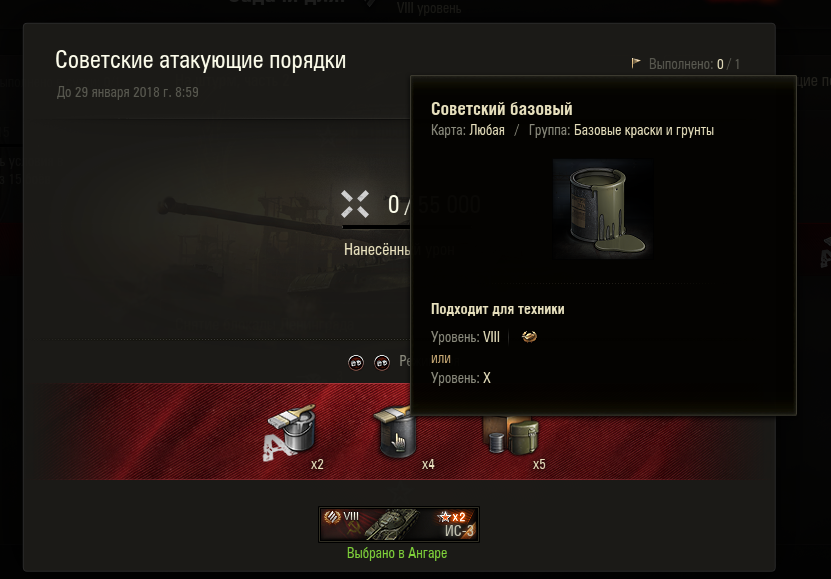Click the Советский базовый tooltip heading
Viewport: 831px width, 579px height.
coord(501,109)
